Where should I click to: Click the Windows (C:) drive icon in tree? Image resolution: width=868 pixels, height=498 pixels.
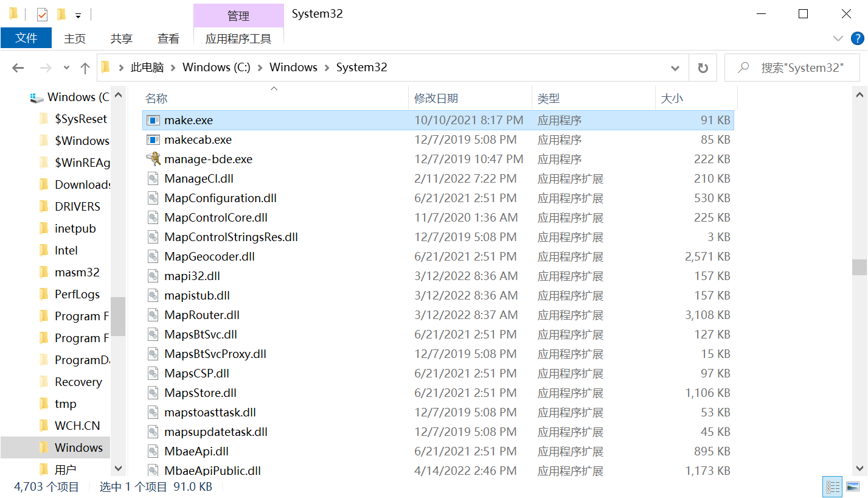click(x=37, y=97)
